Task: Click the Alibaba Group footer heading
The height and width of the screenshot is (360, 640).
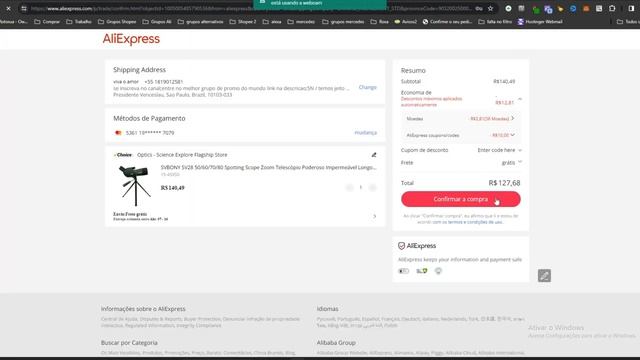Action: tap(336, 343)
